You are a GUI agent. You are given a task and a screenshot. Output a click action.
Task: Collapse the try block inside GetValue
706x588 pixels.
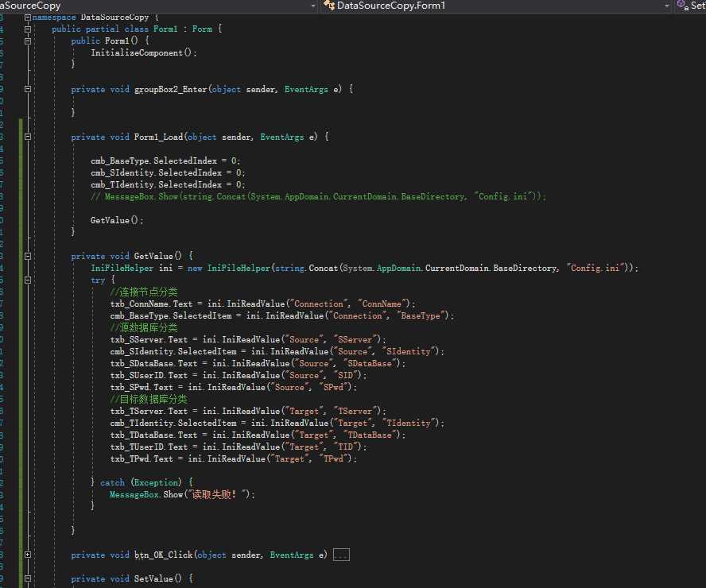pyautogui.click(x=28, y=280)
